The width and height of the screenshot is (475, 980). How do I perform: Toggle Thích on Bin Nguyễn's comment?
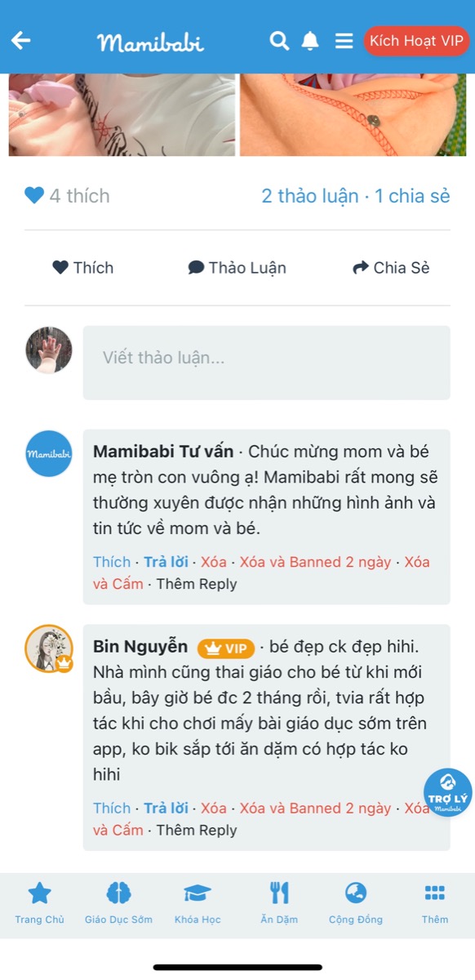pos(112,808)
